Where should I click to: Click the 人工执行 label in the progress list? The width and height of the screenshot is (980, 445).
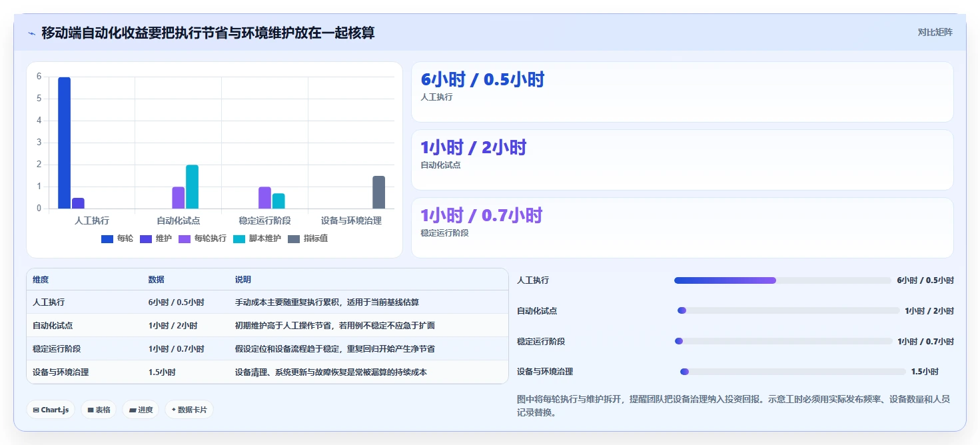[x=533, y=280]
